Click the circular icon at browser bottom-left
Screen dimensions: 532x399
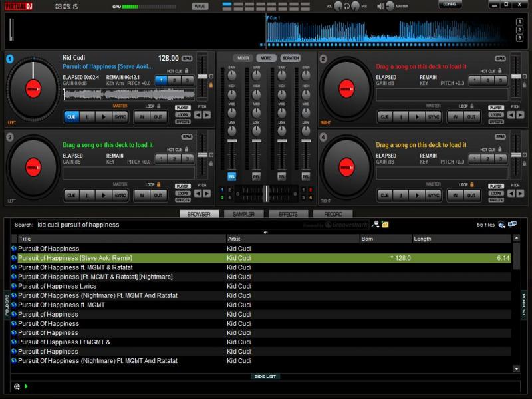tap(17, 386)
